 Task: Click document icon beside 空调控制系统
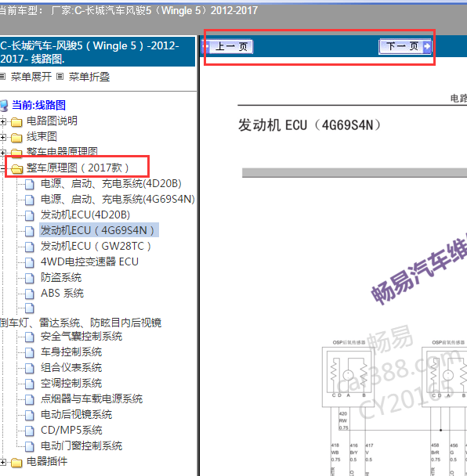(x=30, y=384)
